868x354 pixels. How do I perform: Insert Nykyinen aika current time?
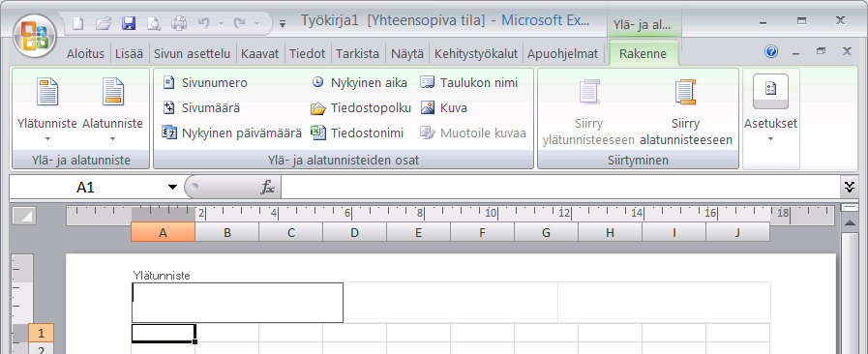(359, 83)
